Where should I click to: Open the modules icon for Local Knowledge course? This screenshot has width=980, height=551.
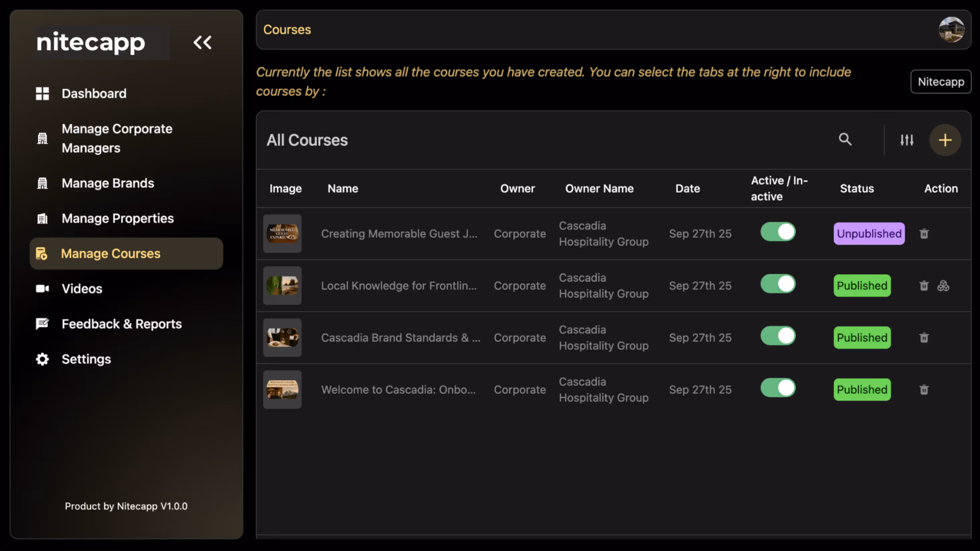tap(943, 285)
